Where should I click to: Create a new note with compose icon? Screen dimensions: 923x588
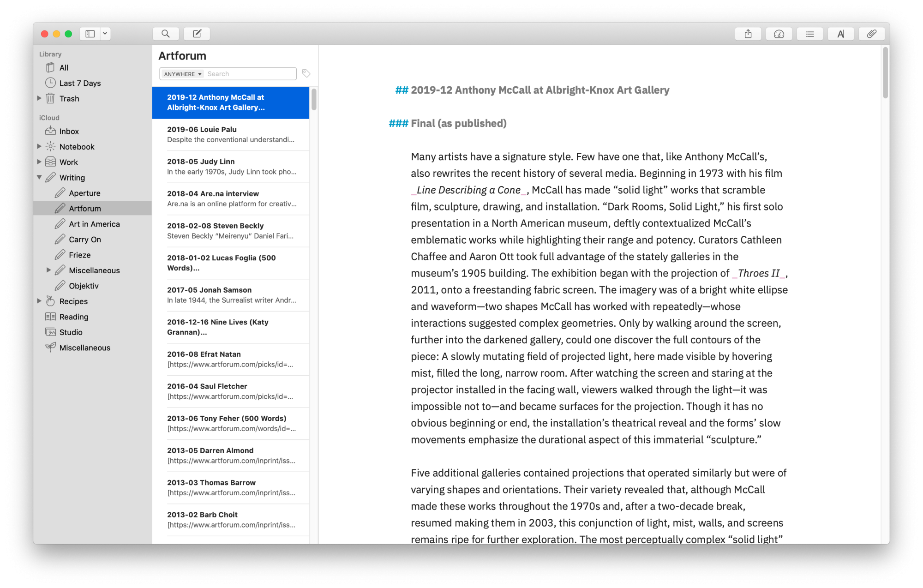(x=197, y=34)
